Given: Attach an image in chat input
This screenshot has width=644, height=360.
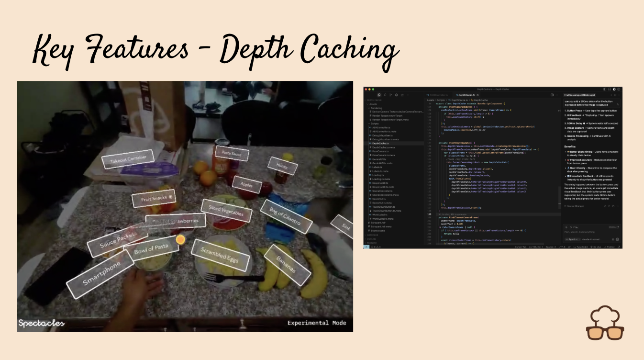Looking at the screenshot, I should (613, 239).
